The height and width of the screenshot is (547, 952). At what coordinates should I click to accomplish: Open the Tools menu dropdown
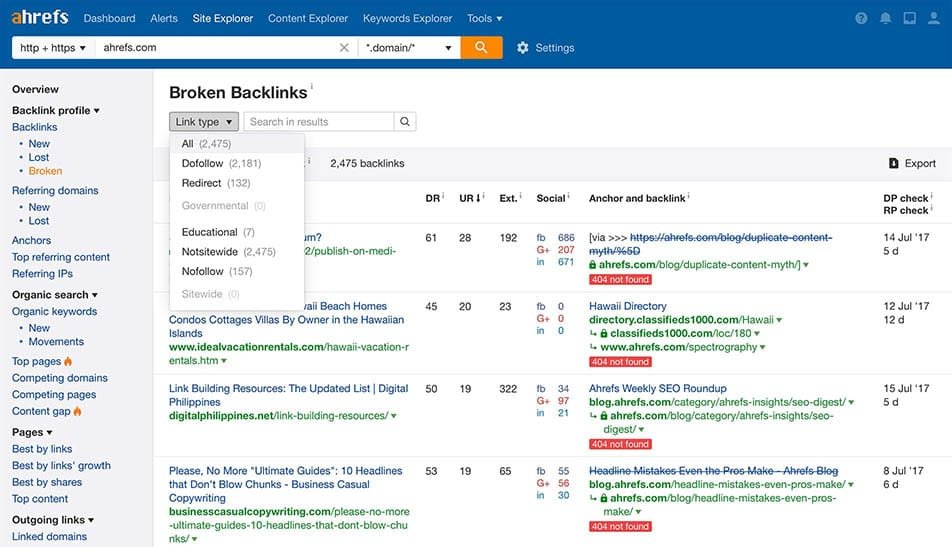click(484, 18)
